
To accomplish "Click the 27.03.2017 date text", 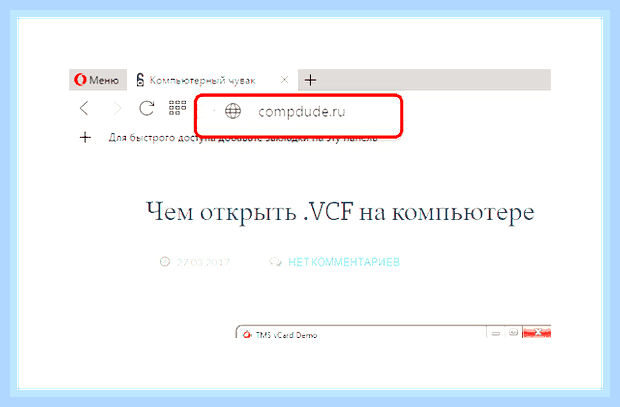I will (x=203, y=262).
